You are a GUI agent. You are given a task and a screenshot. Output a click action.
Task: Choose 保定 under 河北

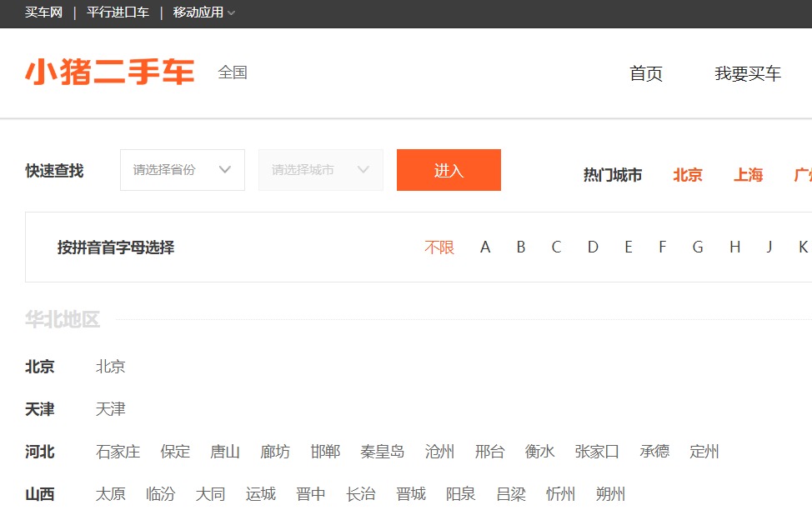(x=175, y=452)
